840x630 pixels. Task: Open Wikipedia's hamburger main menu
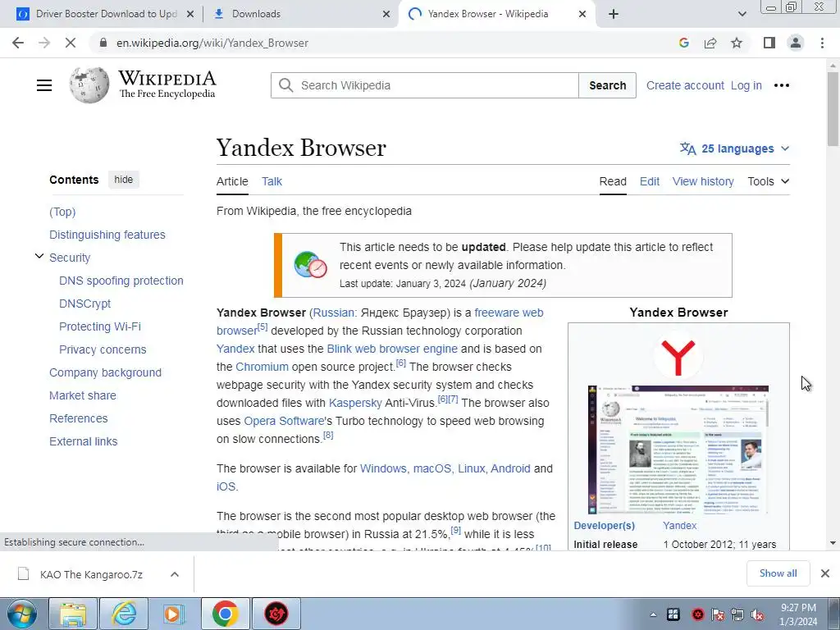point(44,85)
